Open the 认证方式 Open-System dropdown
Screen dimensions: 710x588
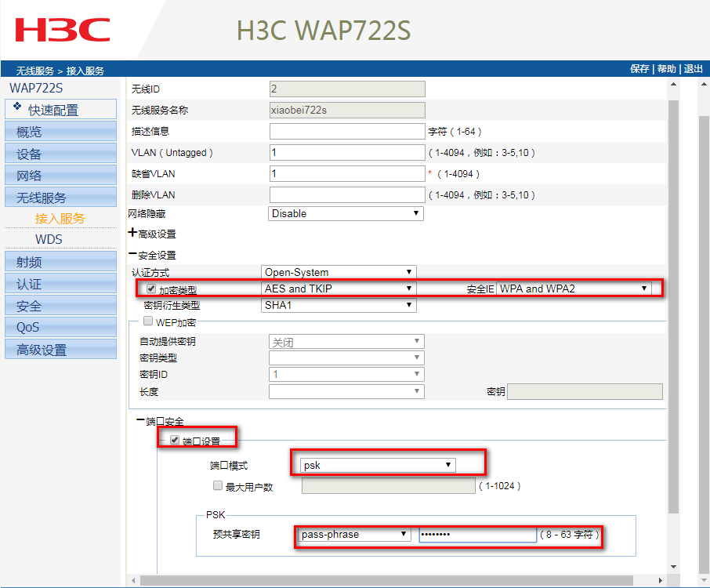click(339, 272)
